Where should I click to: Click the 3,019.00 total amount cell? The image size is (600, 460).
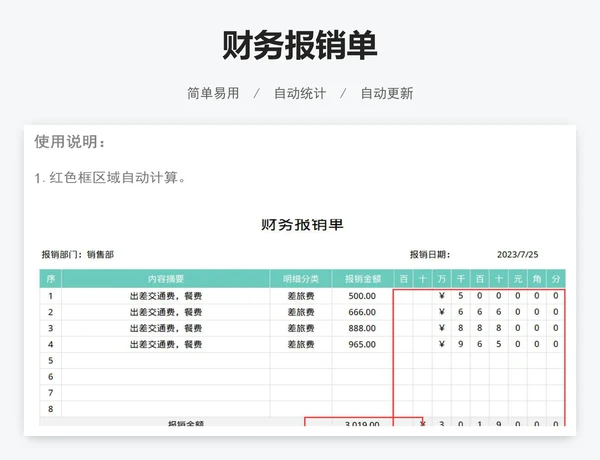[362, 425]
